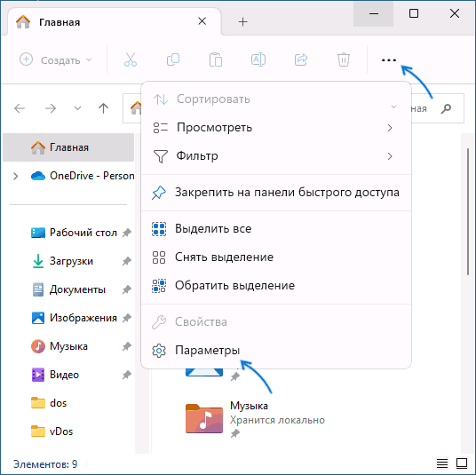
Task: Choose Обратить выделение in menu
Action: tap(276, 286)
